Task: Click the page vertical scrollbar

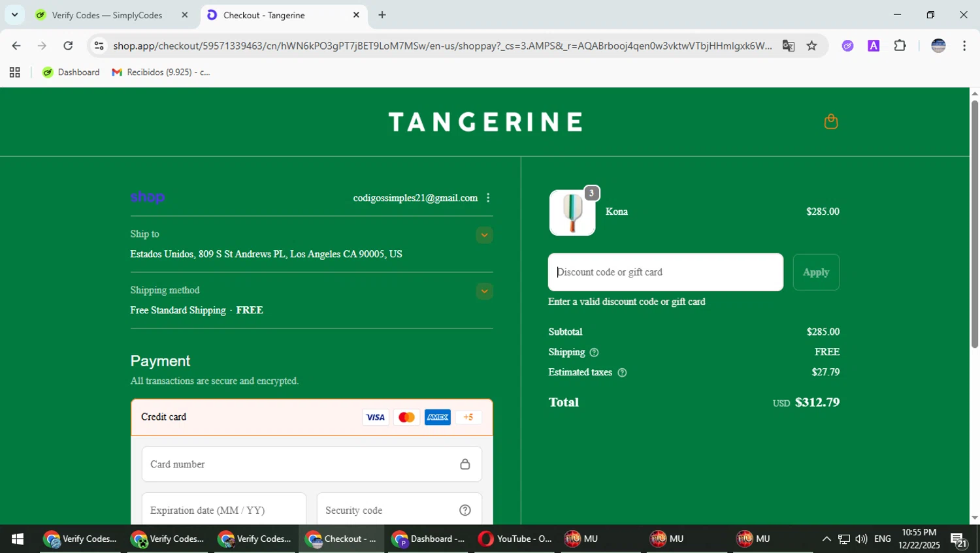Action: 975,224
